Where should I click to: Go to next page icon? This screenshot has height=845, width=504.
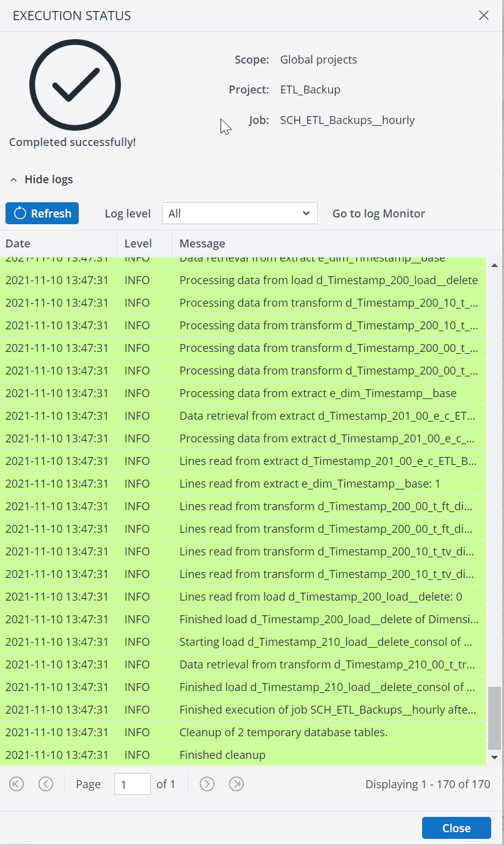tap(207, 784)
